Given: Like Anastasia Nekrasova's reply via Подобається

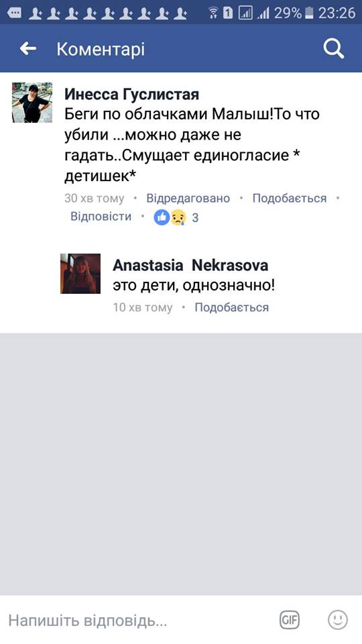Looking at the screenshot, I should click(x=231, y=308).
